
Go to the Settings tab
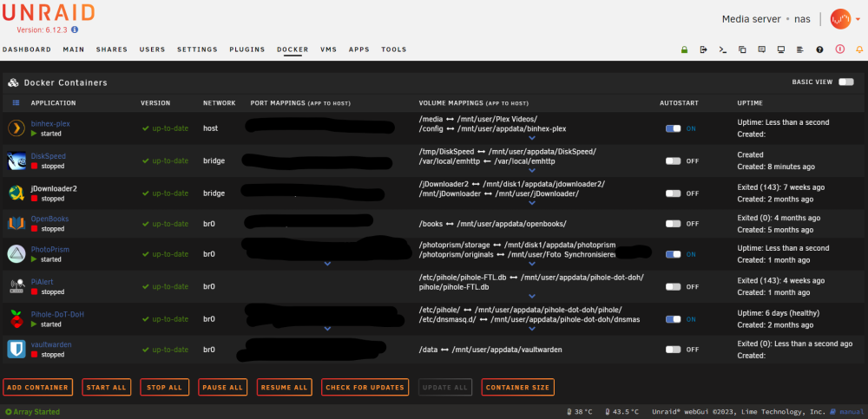pos(197,49)
